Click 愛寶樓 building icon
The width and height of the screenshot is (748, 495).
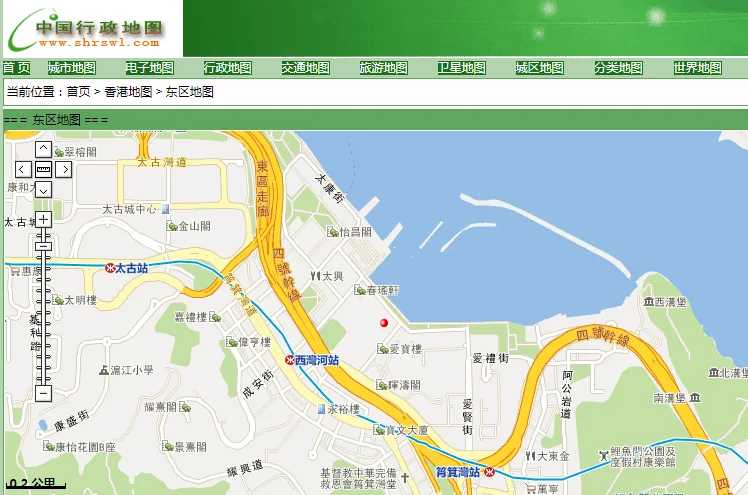[x=383, y=349]
